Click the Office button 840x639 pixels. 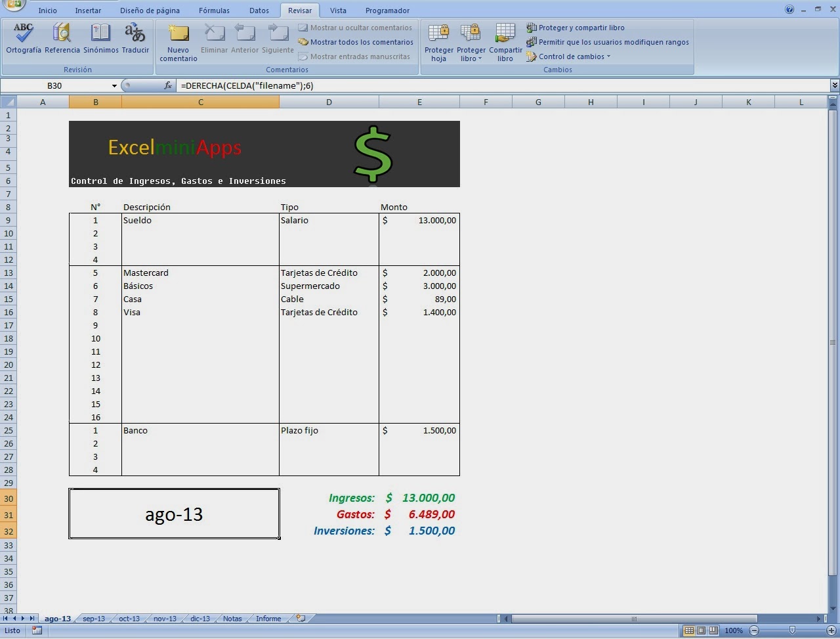tap(13, 4)
